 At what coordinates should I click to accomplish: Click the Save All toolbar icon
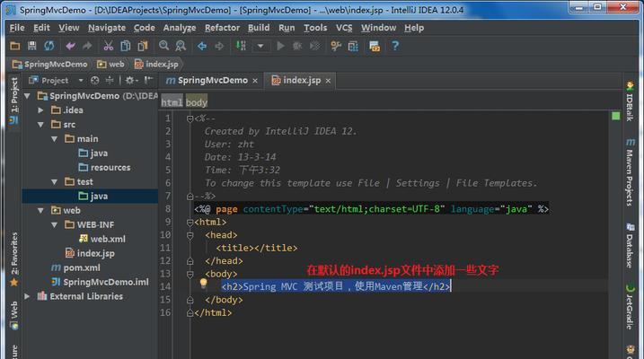tap(32, 46)
